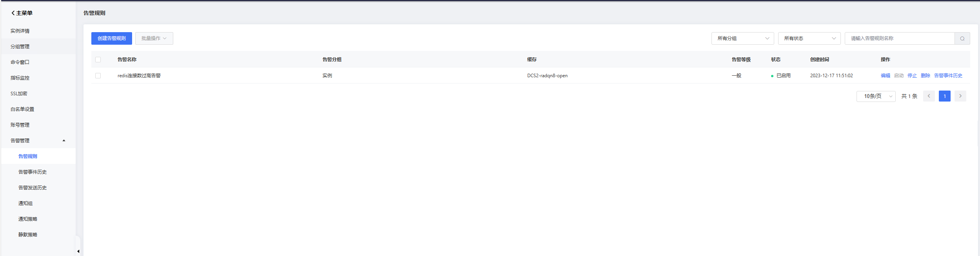Image resolution: width=980 pixels, height=256 pixels.
Task: Click the 缓存 column header
Action: coord(532,60)
